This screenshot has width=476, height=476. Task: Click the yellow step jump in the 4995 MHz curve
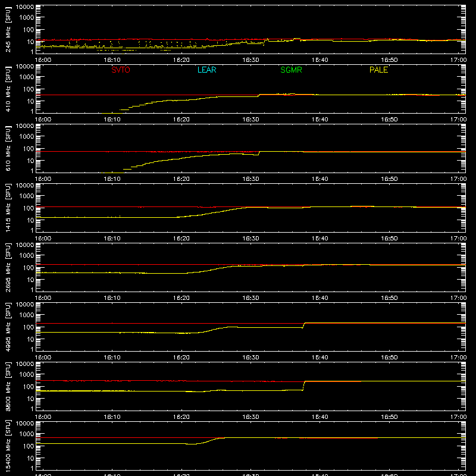304,325
